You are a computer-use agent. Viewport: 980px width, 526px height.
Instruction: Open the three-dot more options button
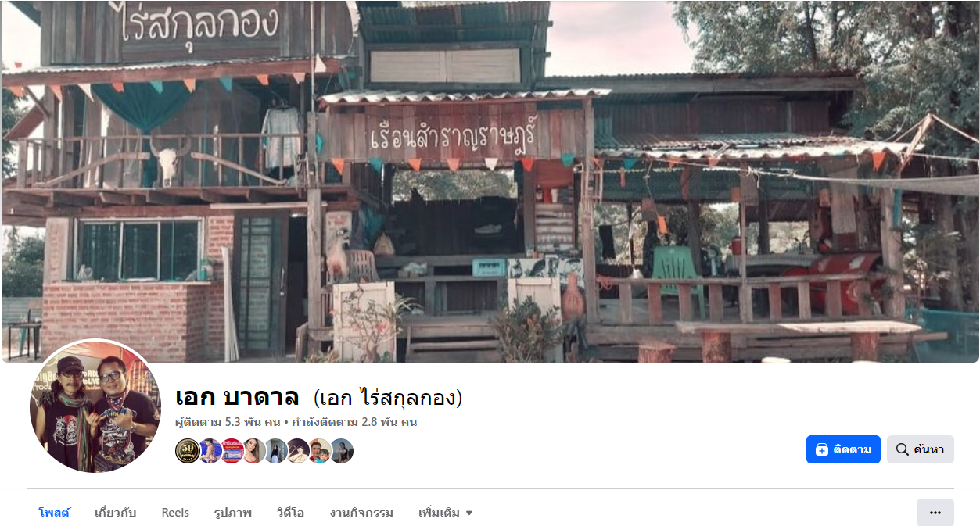click(x=935, y=513)
